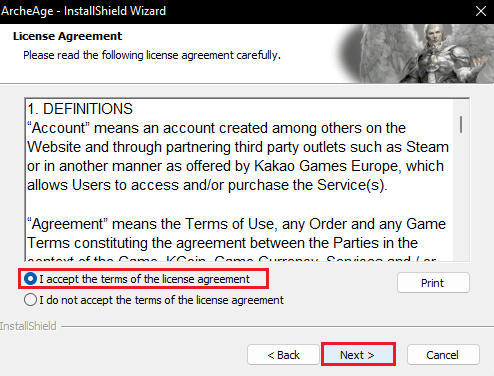Print the license agreement
The width and height of the screenshot is (494, 376).
point(433,283)
